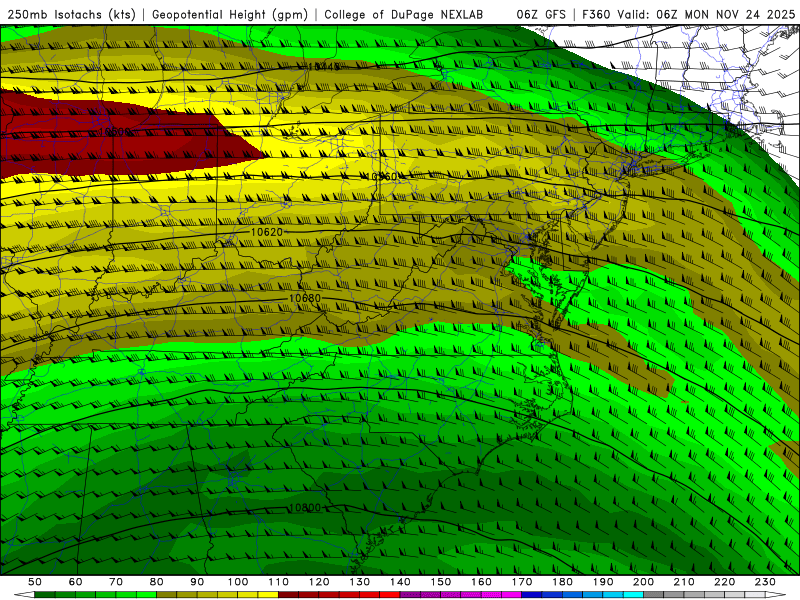
Task: Click the 130 legend value
Action: tap(360, 582)
